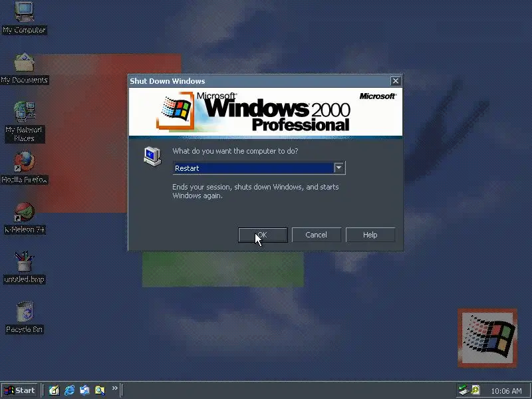Click the yellow magnifier tray icon
Screen dimensions: 532x399
[x=475, y=390]
